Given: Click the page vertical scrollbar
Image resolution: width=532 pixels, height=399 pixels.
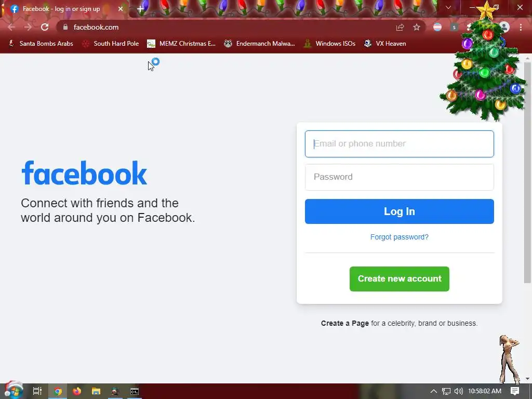Looking at the screenshot, I should (x=527, y=172).
